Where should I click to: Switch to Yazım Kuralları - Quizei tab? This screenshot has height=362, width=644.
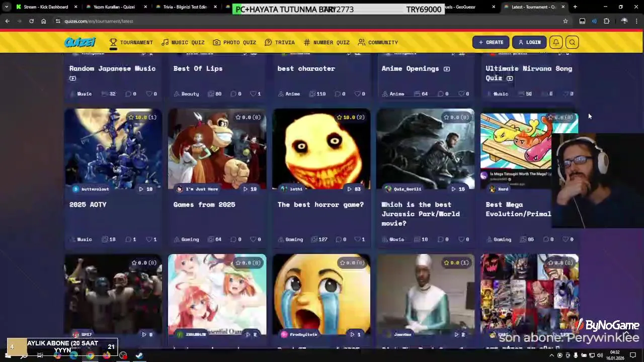coord(115,7)
